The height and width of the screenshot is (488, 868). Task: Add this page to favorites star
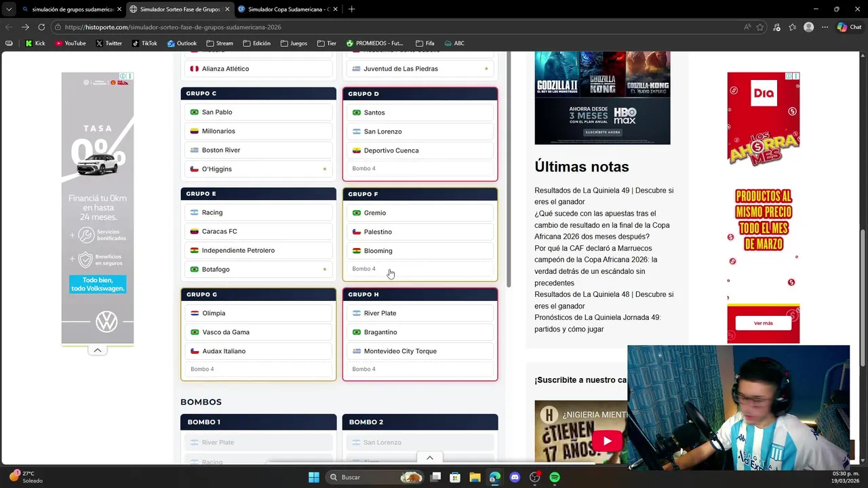pyautogui.click(x=760, y=27)
